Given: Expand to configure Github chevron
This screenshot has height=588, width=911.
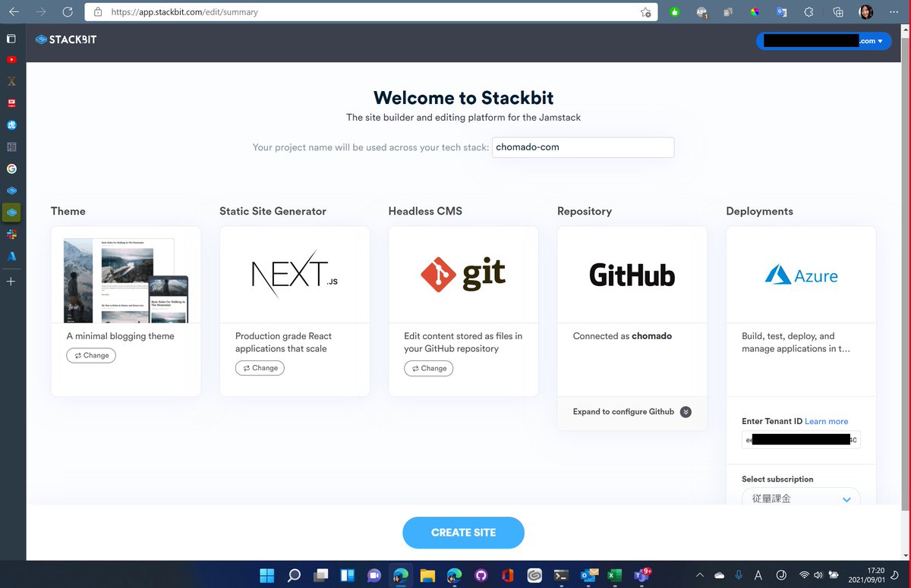Looking at the screenshot, I should point(686,412).
